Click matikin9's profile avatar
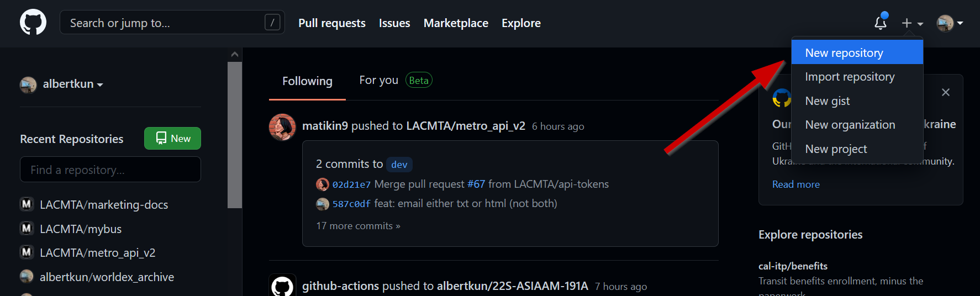 pyautogui.click(x=282, y=127)
